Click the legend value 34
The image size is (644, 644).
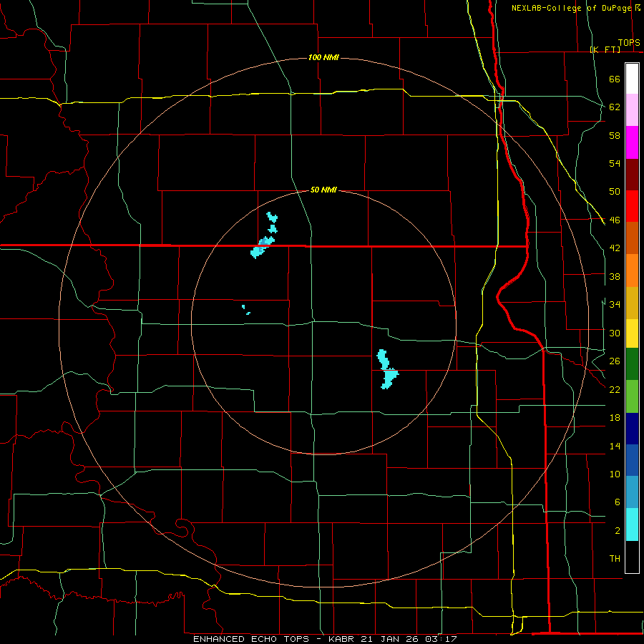click(615, 305)
